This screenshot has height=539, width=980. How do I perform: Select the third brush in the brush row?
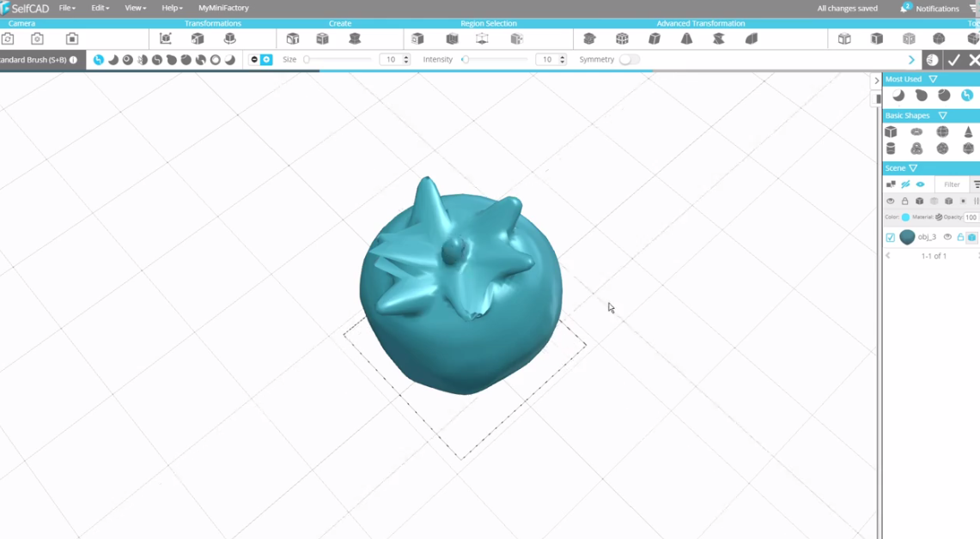[127, 60]
